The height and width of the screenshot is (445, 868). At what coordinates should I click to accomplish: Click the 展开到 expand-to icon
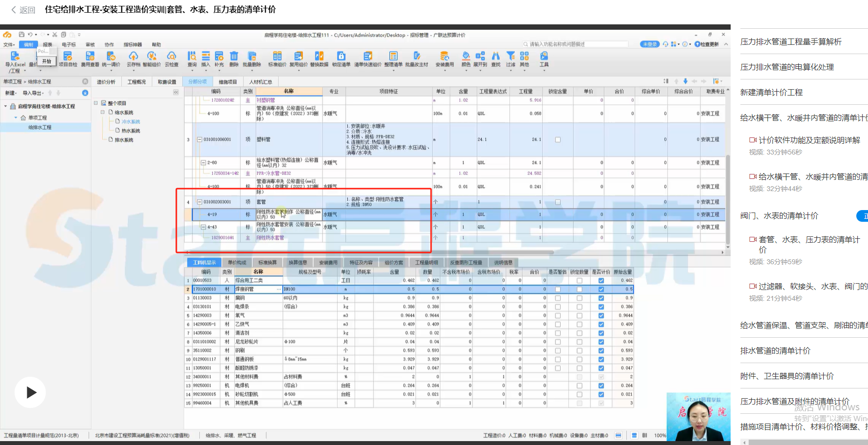(x=480, y=59)
